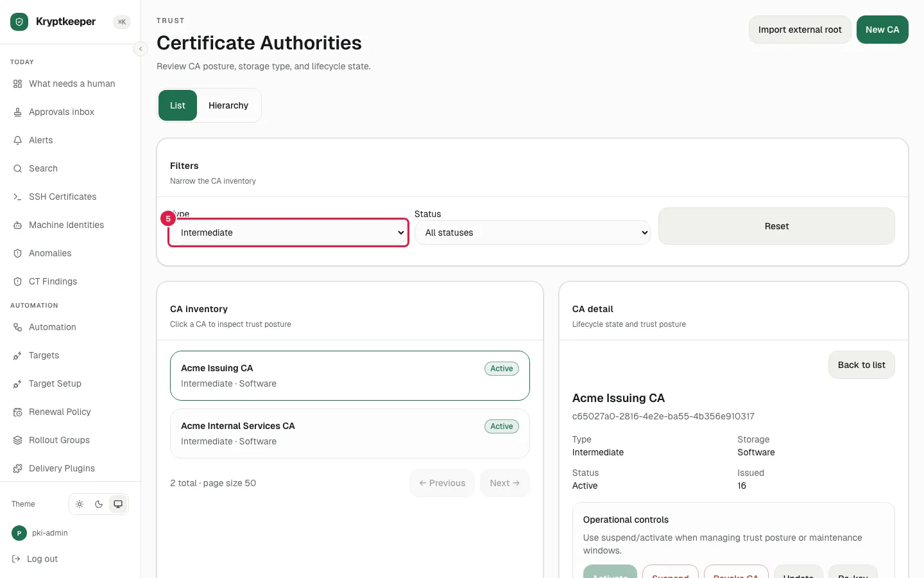The image size is (924, 578).
Task: Click the Alerts bell icon
Action: click(17, 140)
